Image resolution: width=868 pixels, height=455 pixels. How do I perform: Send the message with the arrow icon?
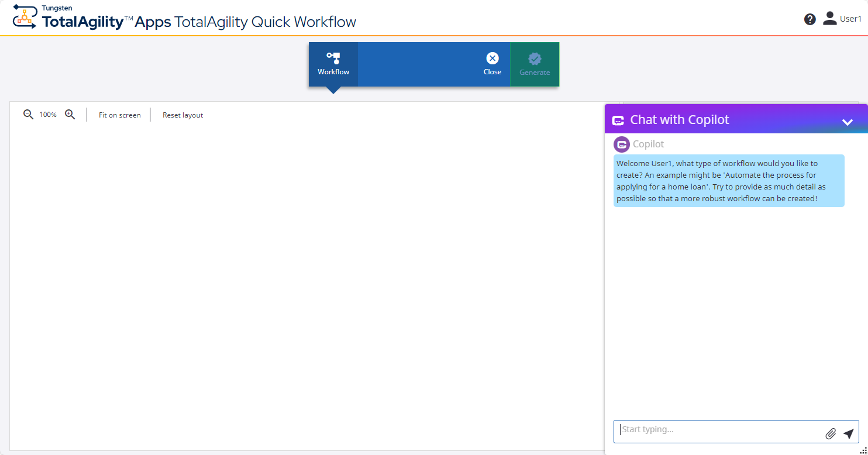tap(848, 433)
